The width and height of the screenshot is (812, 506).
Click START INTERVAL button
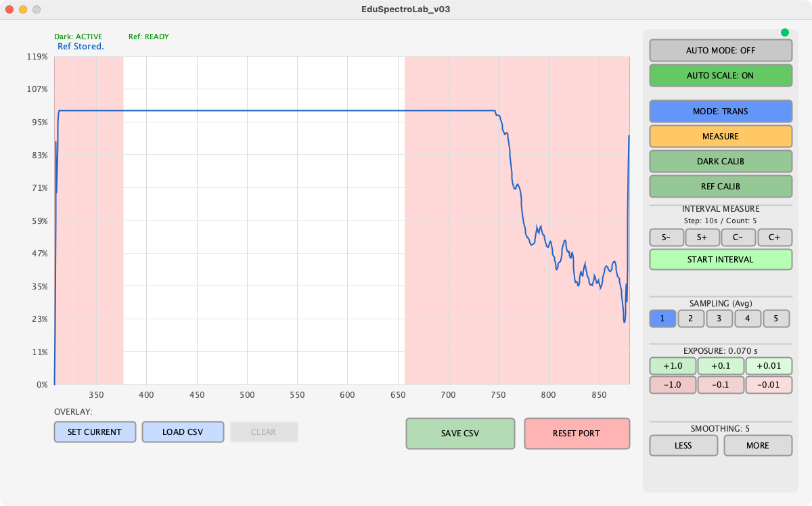[721, 260]
